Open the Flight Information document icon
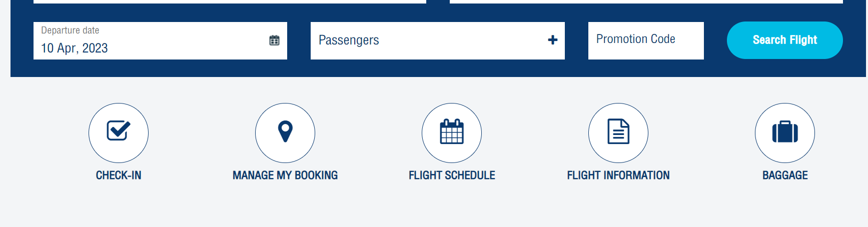Image resolution: width=868 pixels, height=227 pixels. pyautogui.click(x=618, y=133)
